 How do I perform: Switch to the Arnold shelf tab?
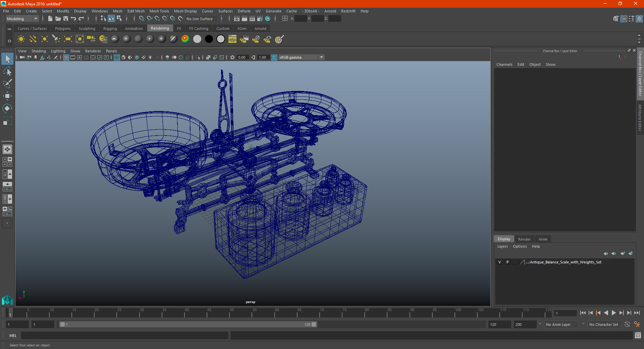click(x=260, y=29)
